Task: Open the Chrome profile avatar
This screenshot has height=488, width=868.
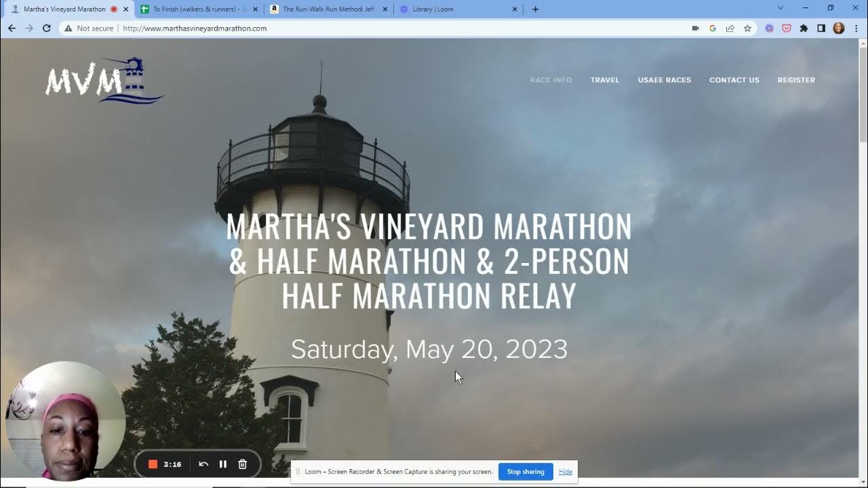Action: [x=839, y=28]
